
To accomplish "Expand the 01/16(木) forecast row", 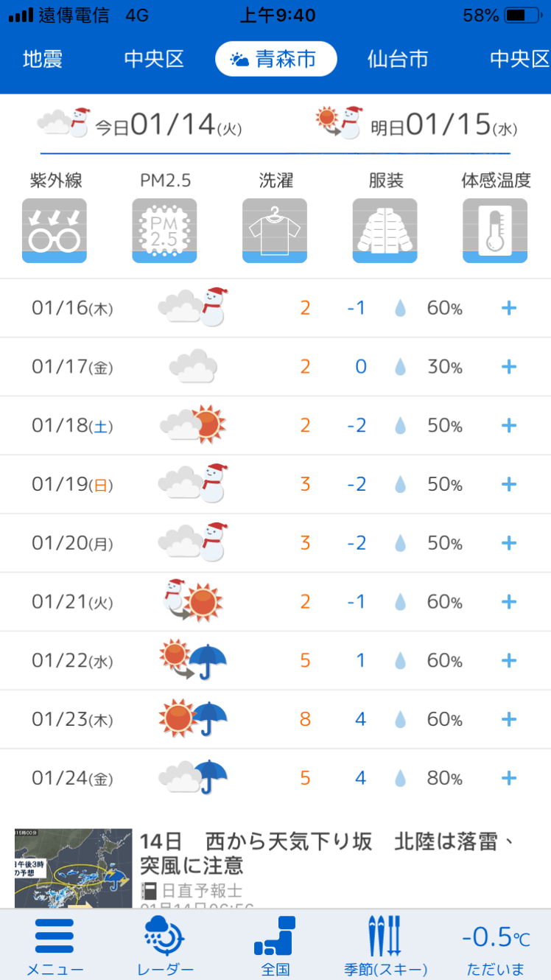I will point(508,308).
